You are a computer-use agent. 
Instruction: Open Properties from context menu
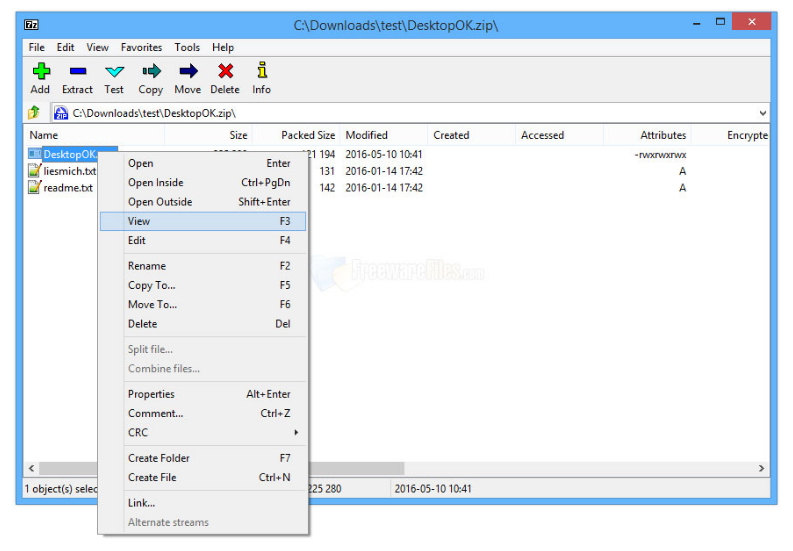point(203,394)
